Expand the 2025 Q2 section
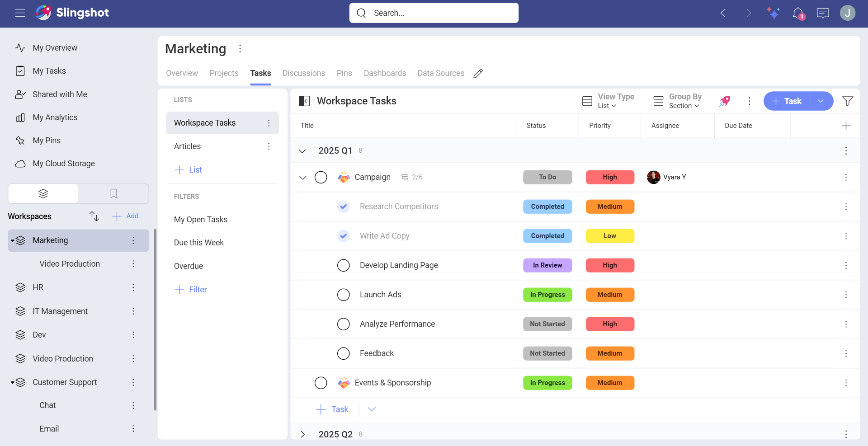Screen dimensions: 868x446 [x=303, y=434]
